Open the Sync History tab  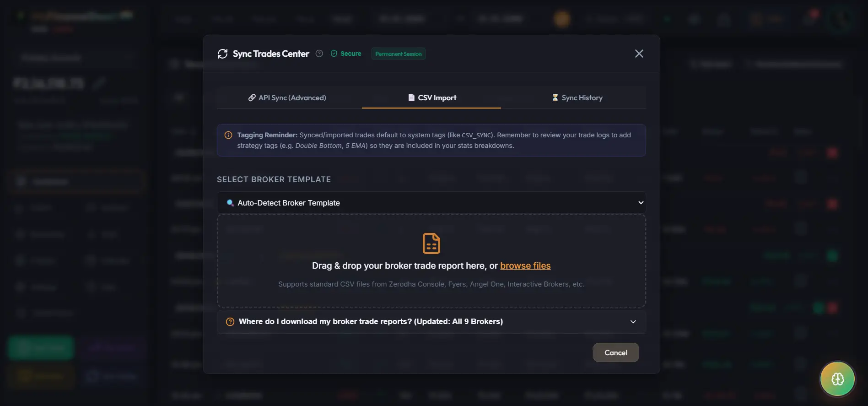[577, 97]
